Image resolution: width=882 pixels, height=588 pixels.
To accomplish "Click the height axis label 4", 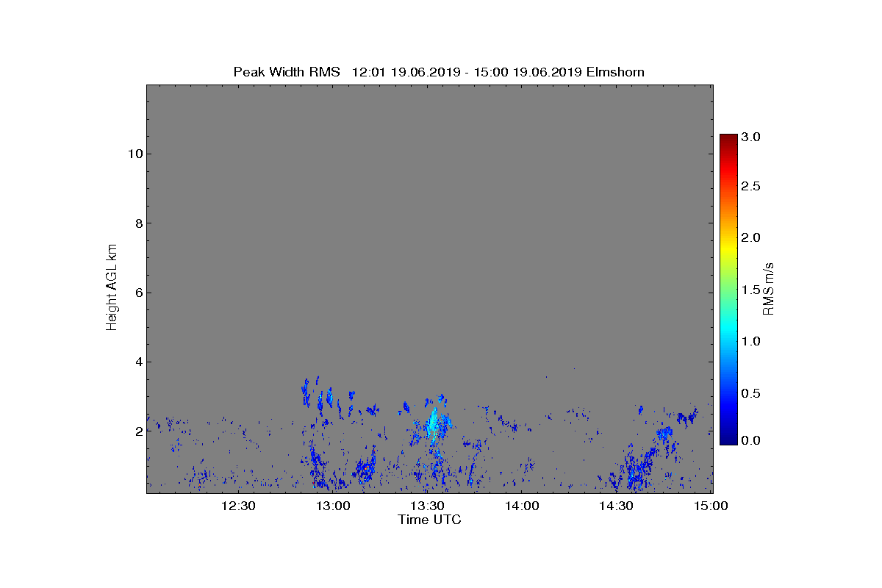I will tap(137, 362).
